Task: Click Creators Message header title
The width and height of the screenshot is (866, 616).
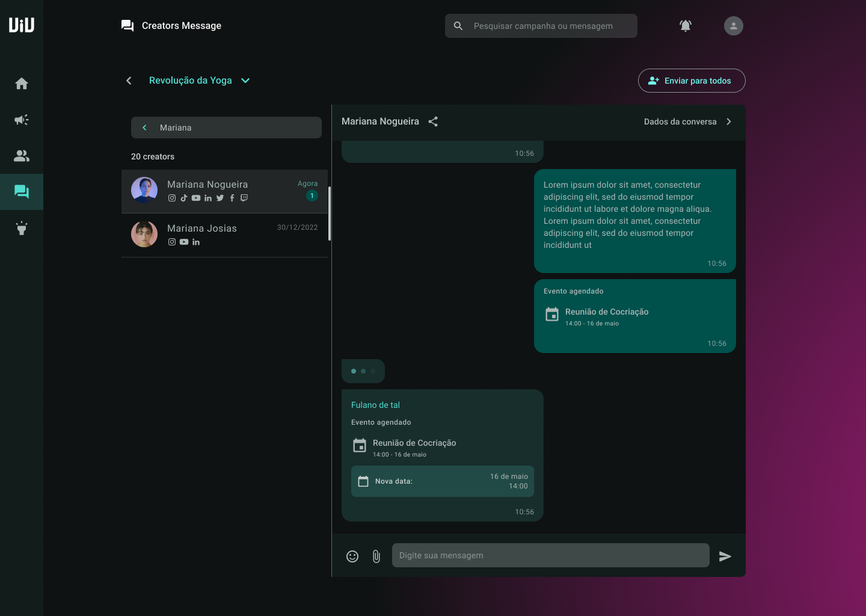Action: tap(182, 25)
